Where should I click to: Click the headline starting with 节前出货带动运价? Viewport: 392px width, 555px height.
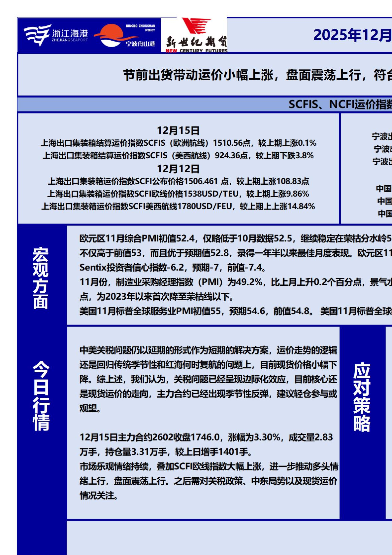pos(257,75)
